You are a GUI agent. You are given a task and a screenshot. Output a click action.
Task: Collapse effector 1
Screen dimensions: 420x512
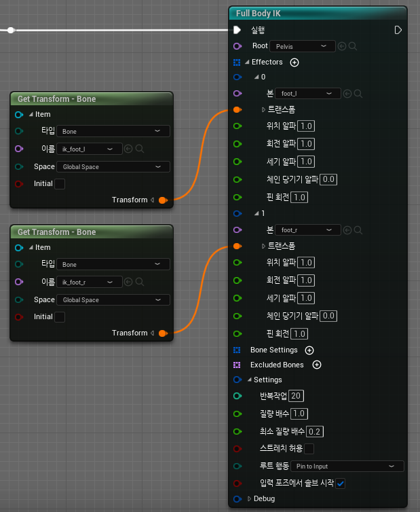[256, 213]
